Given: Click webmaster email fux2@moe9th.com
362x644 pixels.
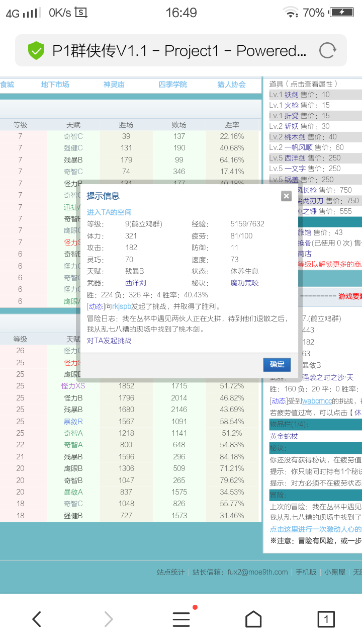Looking at the screenshot, I should point(258,572).
